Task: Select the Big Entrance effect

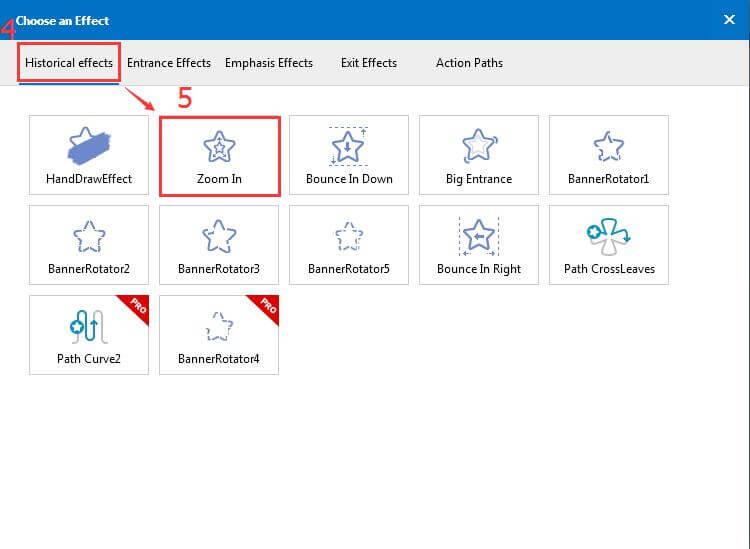Action: (x=479, y=155)
